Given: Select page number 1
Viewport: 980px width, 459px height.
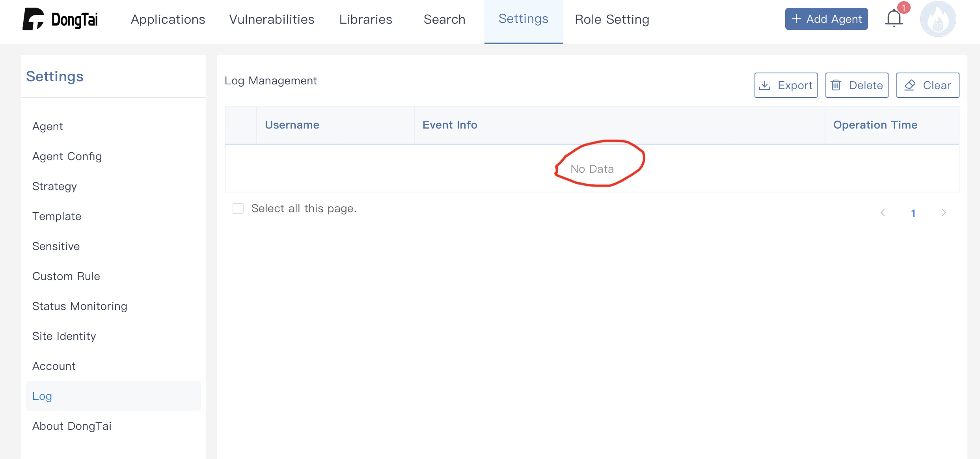Looking at the screenshot, I should click(x=913, y=213).
